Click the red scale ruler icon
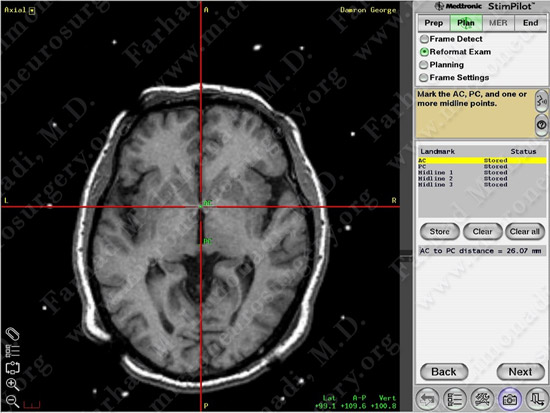The width and height of the screenshot is (550, 413). (32, 405)
